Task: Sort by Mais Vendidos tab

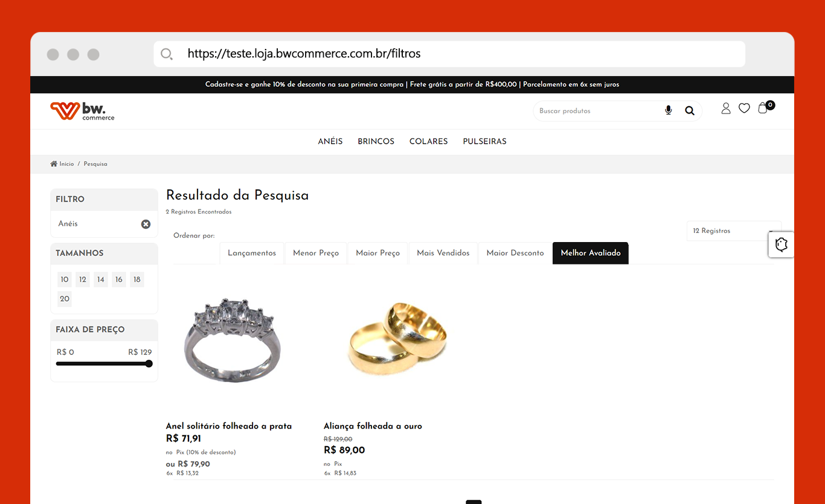Action: [x=443, y=253]
